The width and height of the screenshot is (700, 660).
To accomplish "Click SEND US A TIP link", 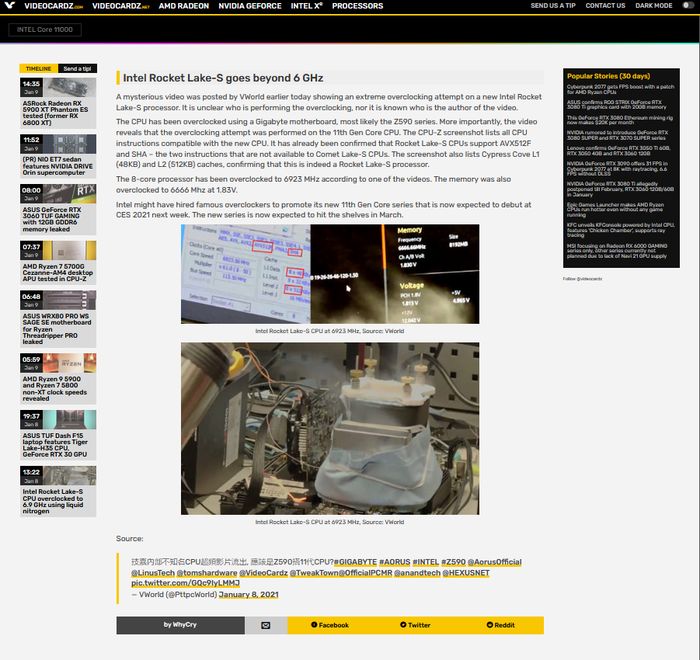I will pyautogui.click(x=553, y=6).
